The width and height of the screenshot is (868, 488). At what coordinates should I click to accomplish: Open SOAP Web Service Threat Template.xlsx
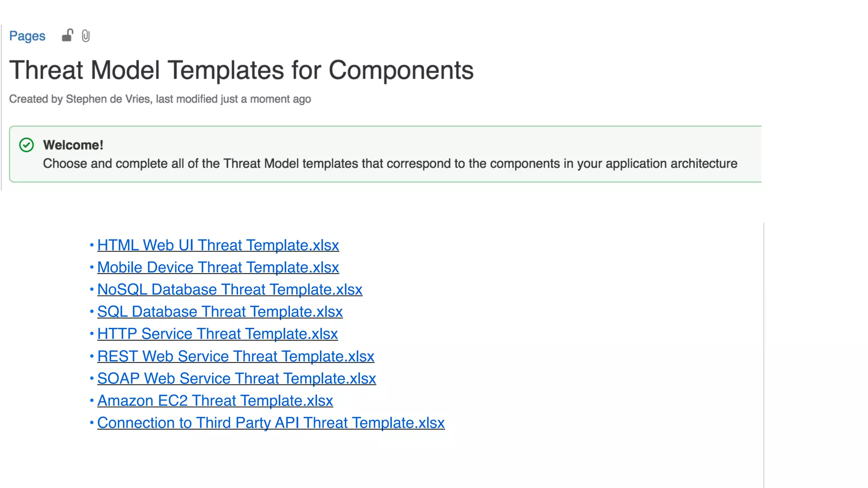point(236,378)
